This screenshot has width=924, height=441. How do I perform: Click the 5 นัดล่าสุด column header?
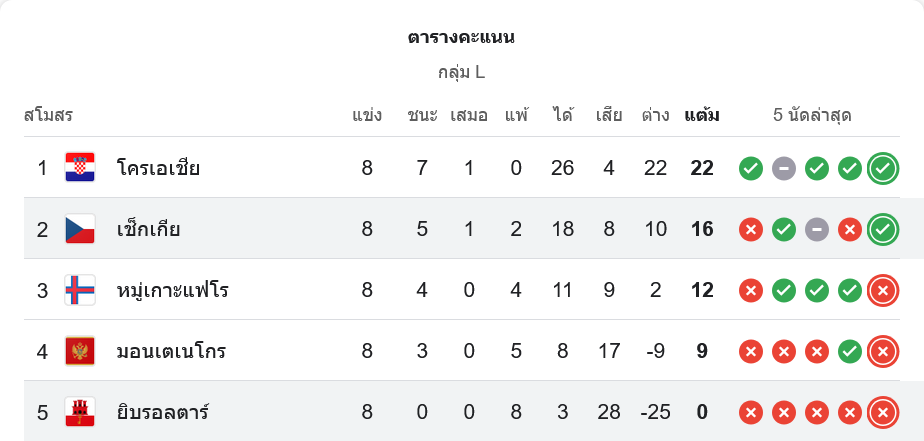pos(812,115)
